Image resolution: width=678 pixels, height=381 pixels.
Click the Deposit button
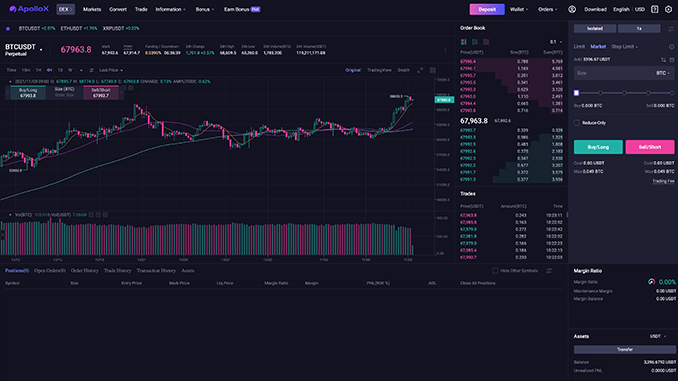[487, 9]
